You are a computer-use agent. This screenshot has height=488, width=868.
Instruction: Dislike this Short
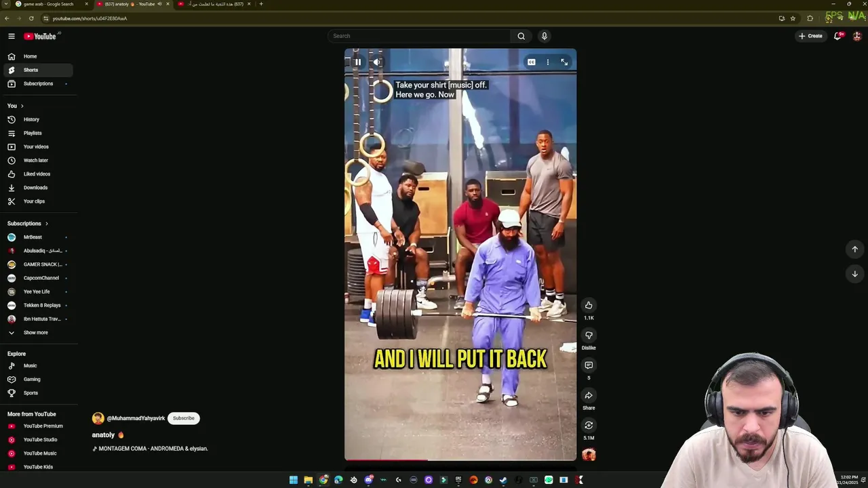coord(589,335)
